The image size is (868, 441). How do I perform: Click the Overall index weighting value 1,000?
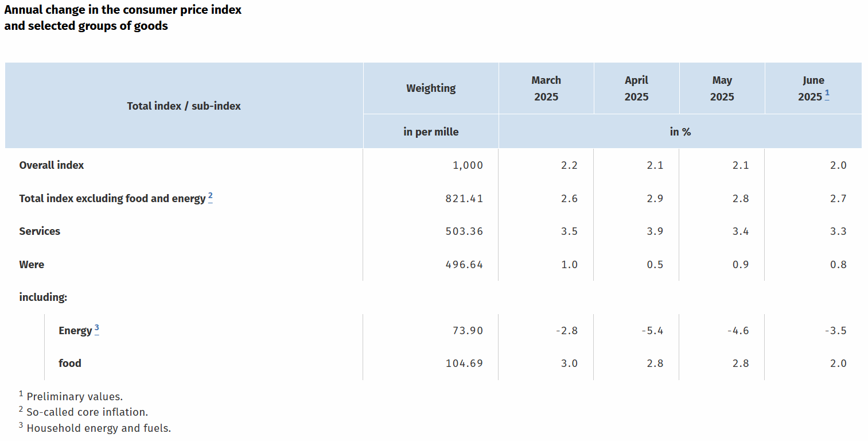[x=468, y=165]
